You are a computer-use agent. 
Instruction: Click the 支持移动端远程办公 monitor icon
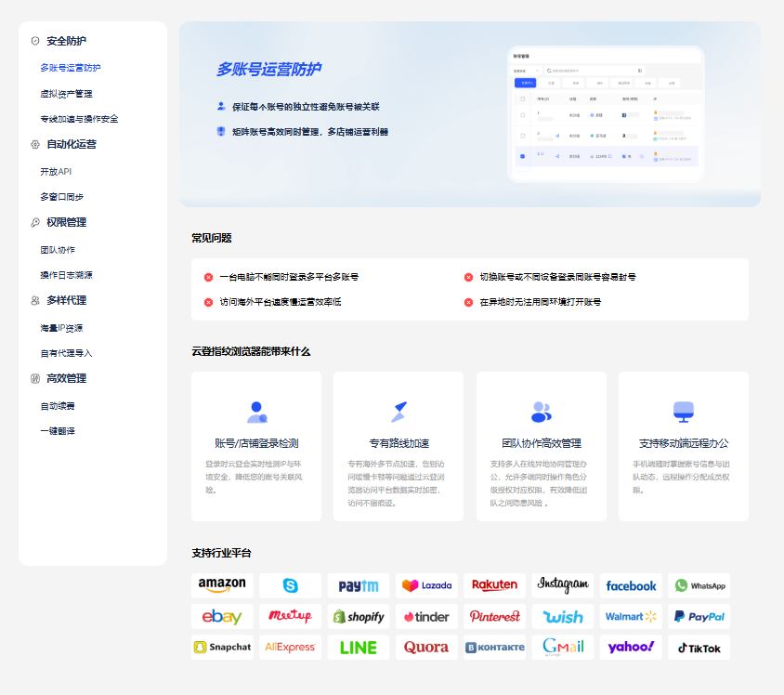(x=684, y=412)
